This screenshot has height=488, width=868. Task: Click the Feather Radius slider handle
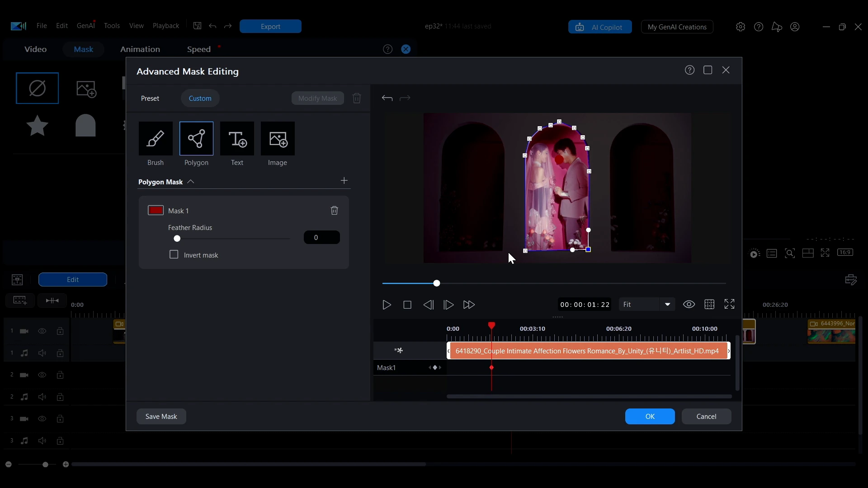[x=177, y=239]
